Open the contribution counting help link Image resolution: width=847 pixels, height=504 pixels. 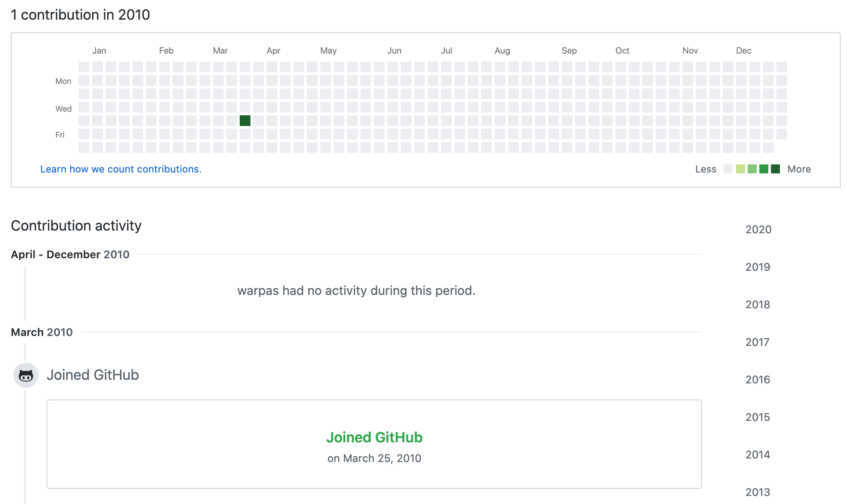click(121, 169)
